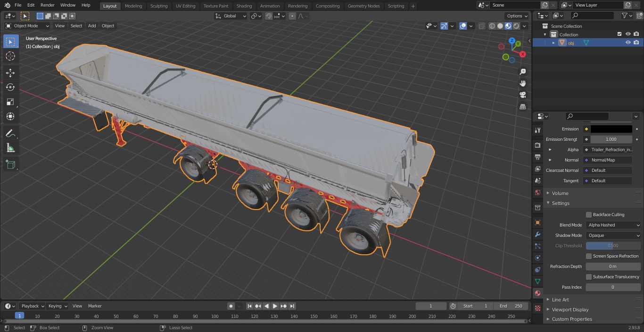Screen dimensions: 644x332
Task: Open the Modifier properties wrench tab
Action: 537,234
